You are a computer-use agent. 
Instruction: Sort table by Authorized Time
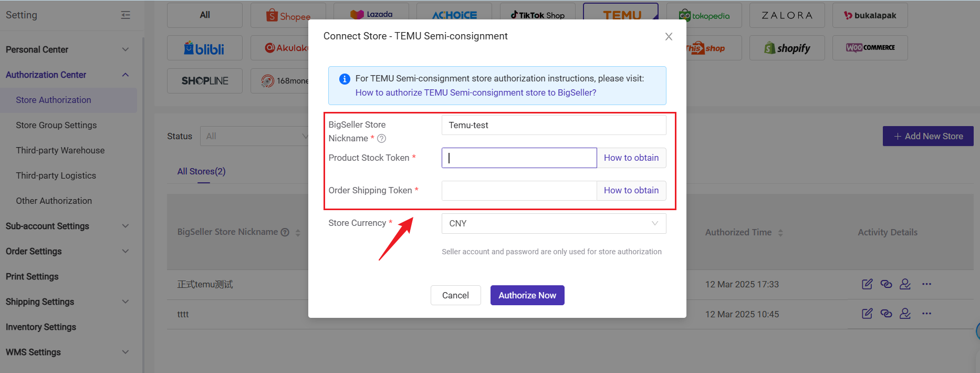click(780, 232)
